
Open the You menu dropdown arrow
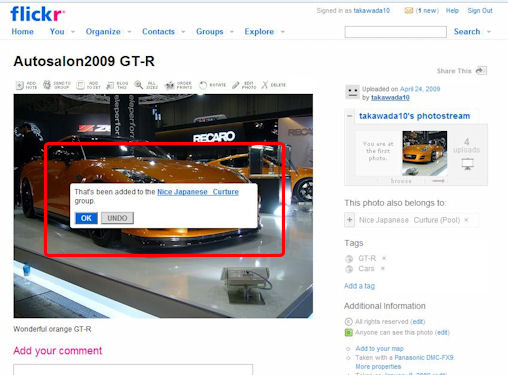point(73,32)
